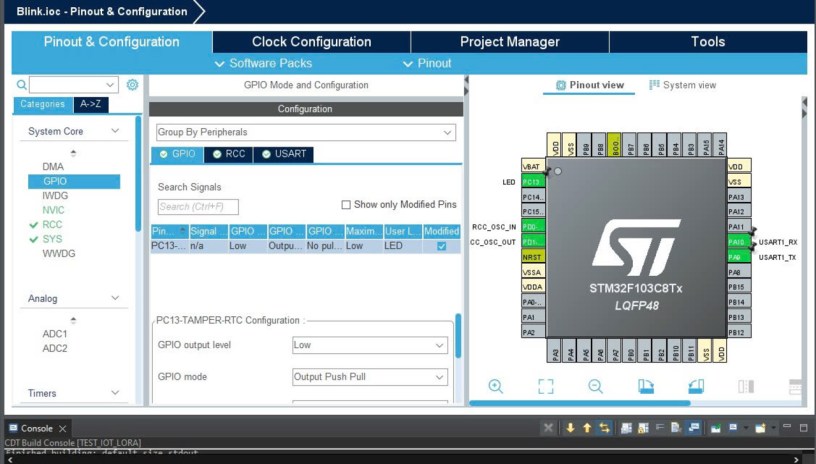The height and width of the screenshot is (464, 816).
Task: Zoom in on the chip pinout
Action: (495, 386)
